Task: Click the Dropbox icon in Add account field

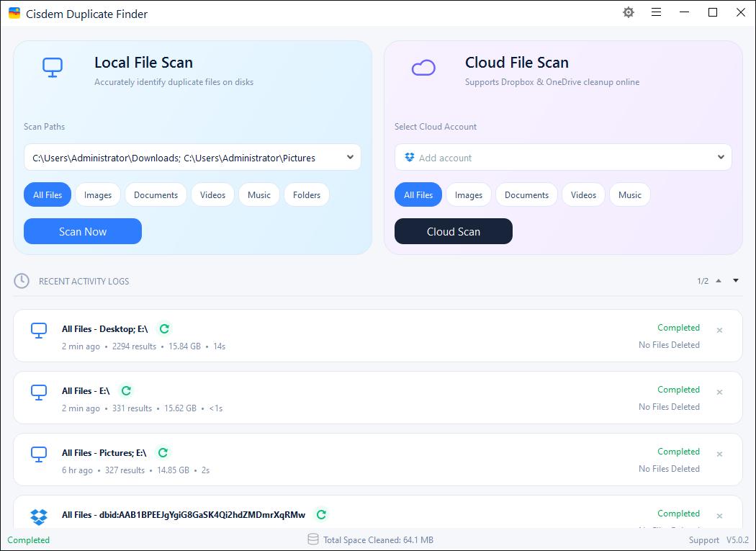Action: (x=410, y=157)
